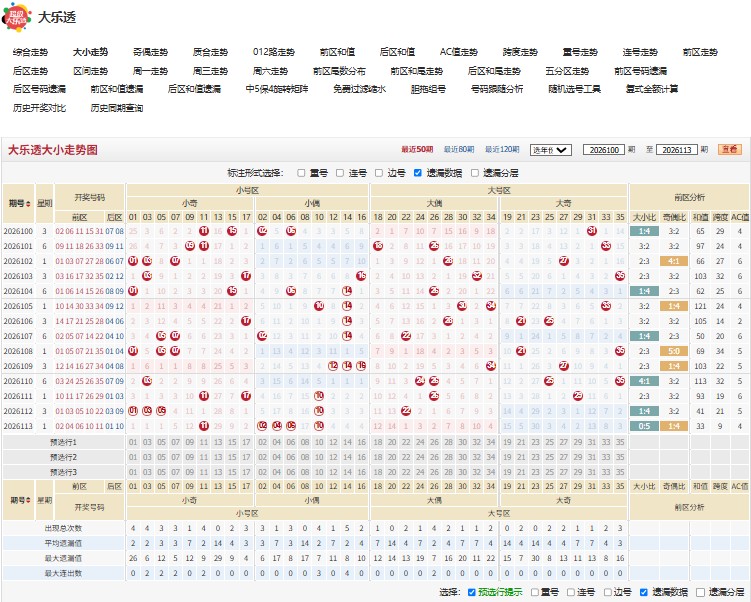751x602 pixels.
Task: Open 随机选号工具
Action: tap(575, 89)
